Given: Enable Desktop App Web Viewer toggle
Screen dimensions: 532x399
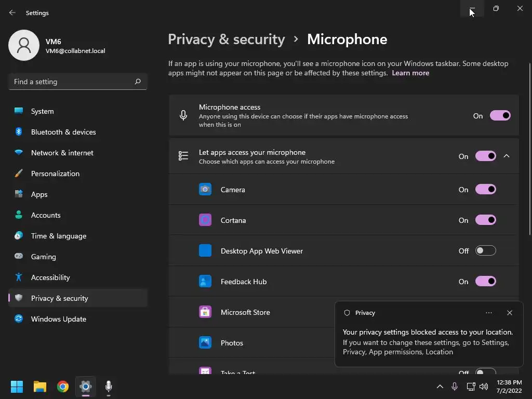Looking at the screenshot, I should pyautogui.click(x=485, y=251).
